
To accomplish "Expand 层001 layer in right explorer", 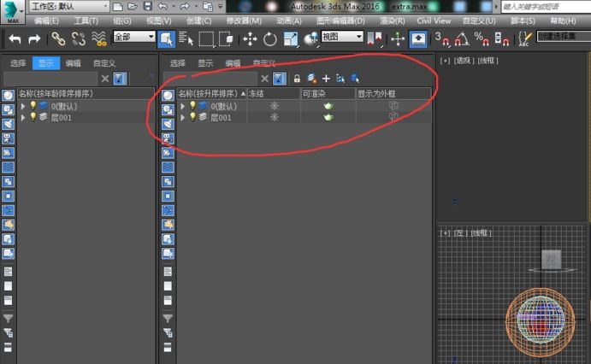I will point(183,118).
